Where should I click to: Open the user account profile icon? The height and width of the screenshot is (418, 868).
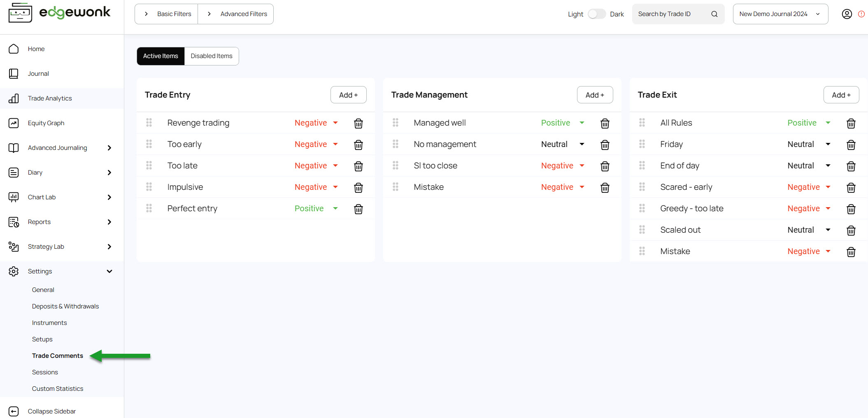(x=847, y=14)
